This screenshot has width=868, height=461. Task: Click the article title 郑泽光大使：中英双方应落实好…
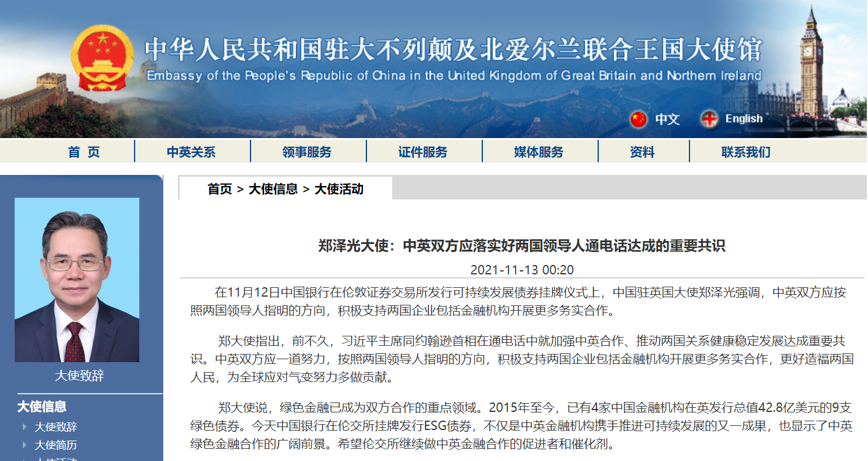pos(522,245)
